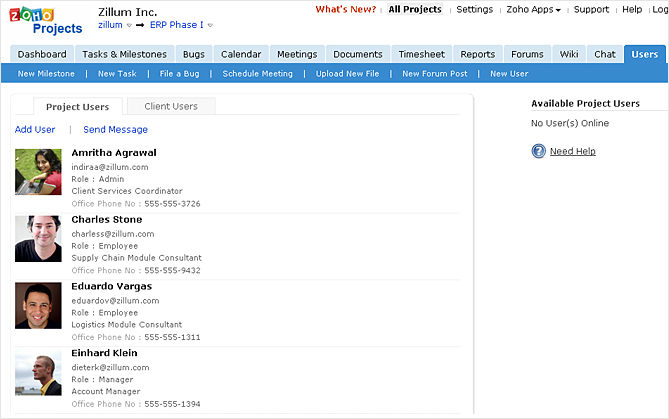This screenshot has width=669, height=419.
Task: Open Settings from the top bar
Action: click(x=474, y=9)
